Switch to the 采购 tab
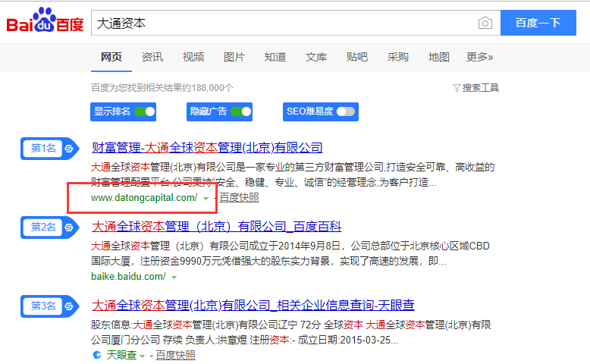Viewport: 590px width, 364px height. (397, 57)
